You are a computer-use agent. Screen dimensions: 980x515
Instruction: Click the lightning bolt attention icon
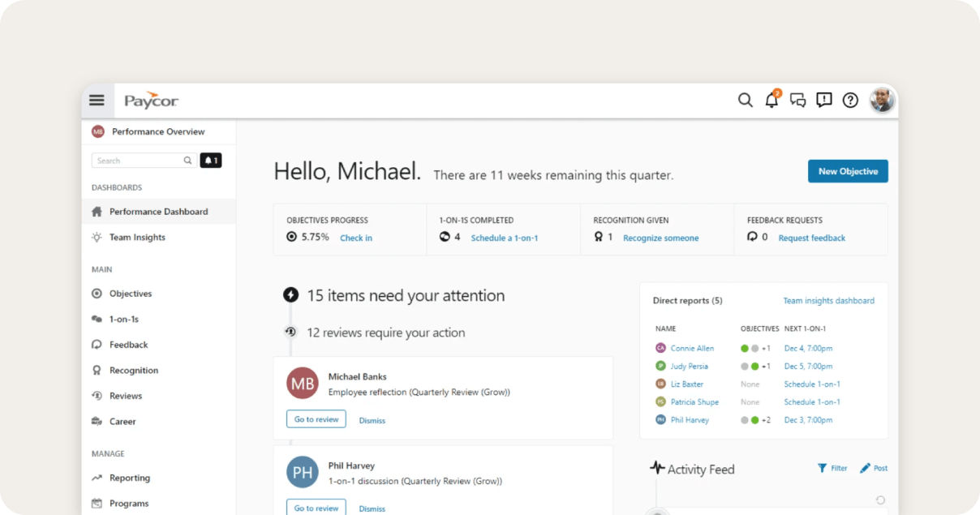(x=290, y=295)
